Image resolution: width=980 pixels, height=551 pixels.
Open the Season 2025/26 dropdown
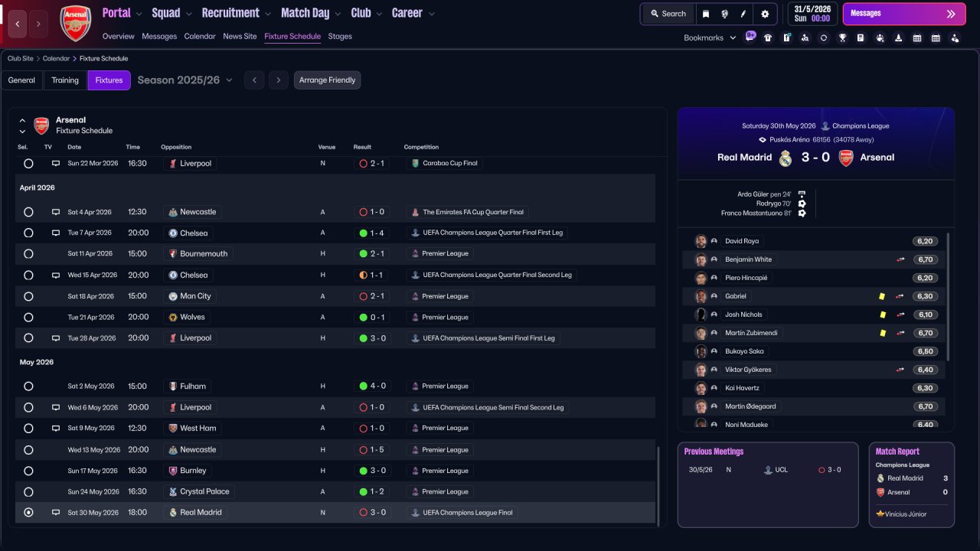pyautogui.click(x=185, y=80)
